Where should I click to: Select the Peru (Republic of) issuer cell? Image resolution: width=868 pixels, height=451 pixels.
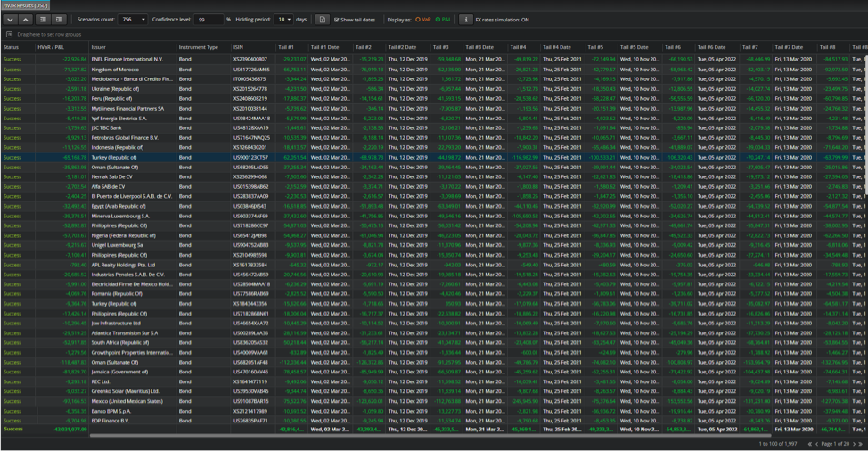pos(133,99)
